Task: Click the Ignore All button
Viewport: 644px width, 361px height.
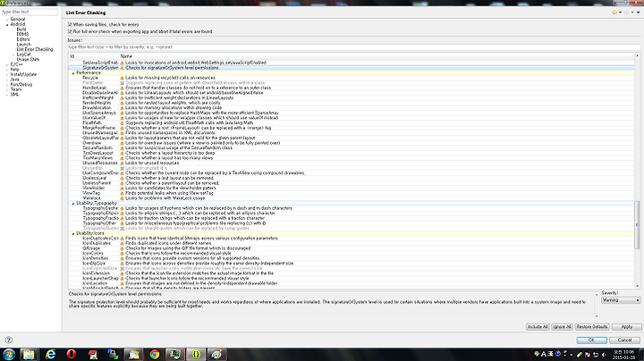Action: coord(562,327)
